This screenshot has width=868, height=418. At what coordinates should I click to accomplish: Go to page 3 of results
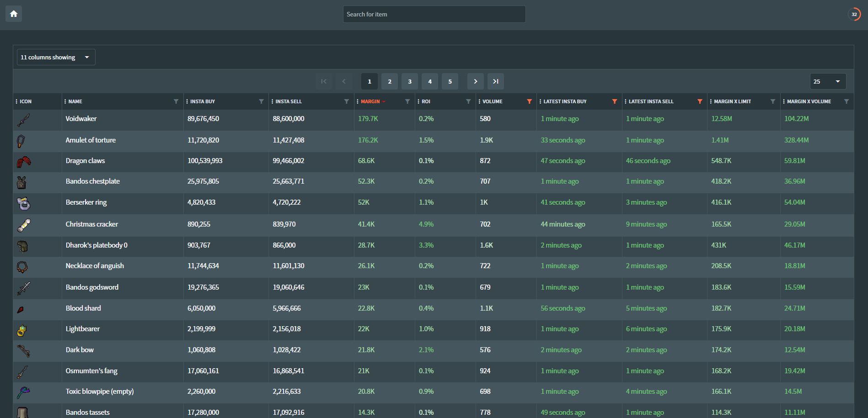pyautogui.click(x=410, y=81)
